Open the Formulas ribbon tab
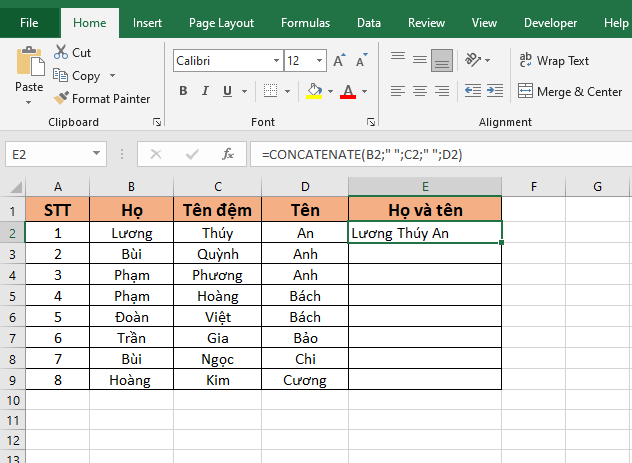632x463 pixels. (305, 22)
